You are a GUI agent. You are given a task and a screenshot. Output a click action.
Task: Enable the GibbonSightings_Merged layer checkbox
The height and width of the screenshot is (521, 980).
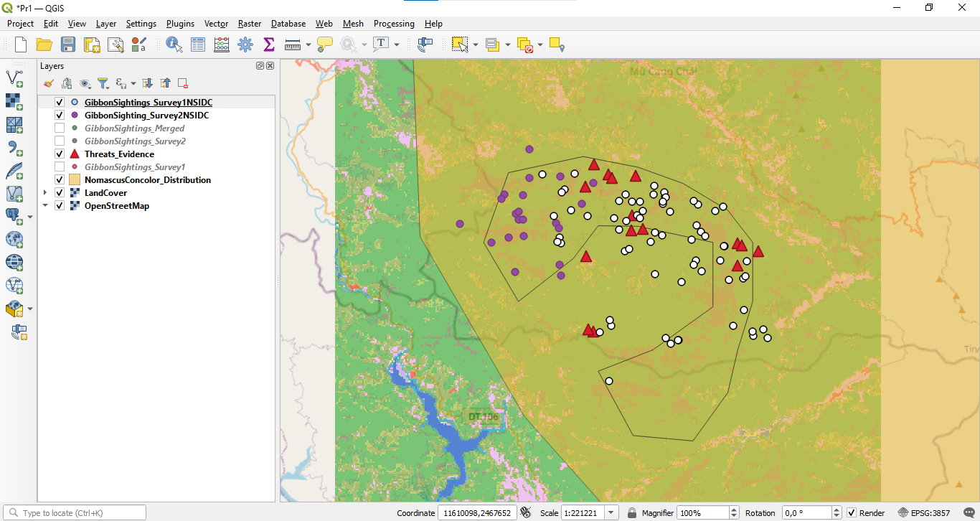pyautogui.click(x=60, y=128)
